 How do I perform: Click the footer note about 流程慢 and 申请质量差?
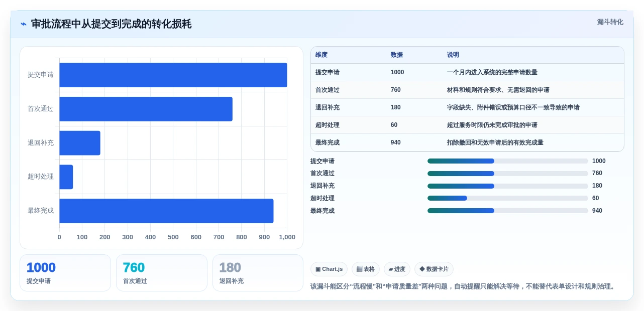pyautogui.click(x=464, y=286)
